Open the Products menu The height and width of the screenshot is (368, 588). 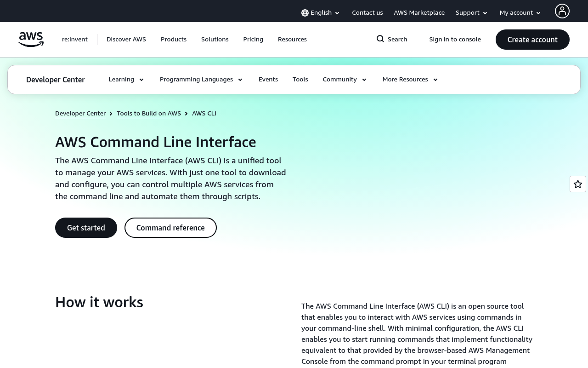click(x=174, y=40)
